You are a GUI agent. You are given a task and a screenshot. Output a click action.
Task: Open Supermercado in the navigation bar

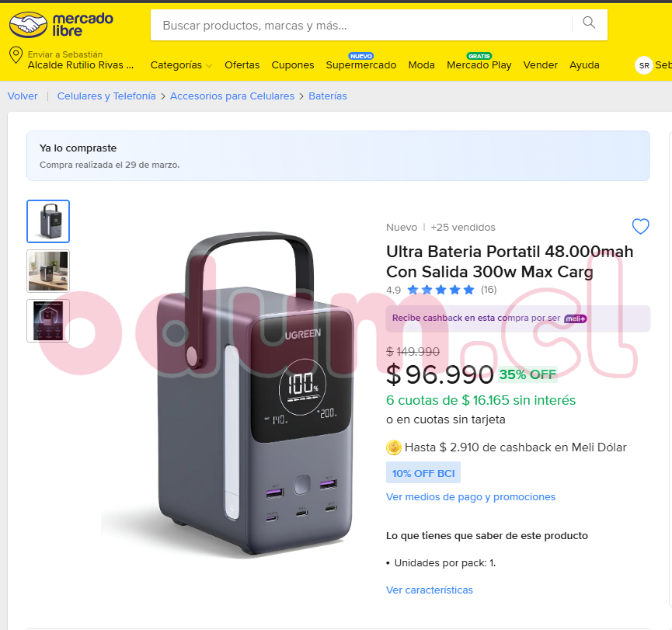(x=360, y=65)
